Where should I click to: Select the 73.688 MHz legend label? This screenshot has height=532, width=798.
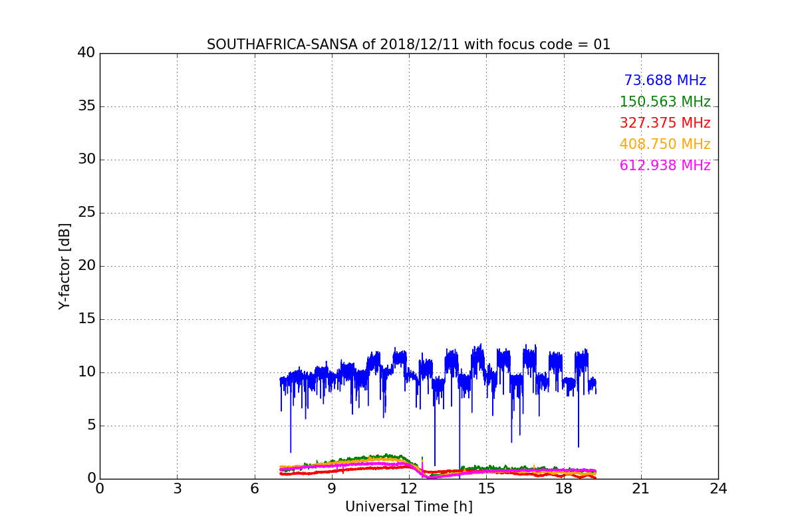[x=665, y=80]
